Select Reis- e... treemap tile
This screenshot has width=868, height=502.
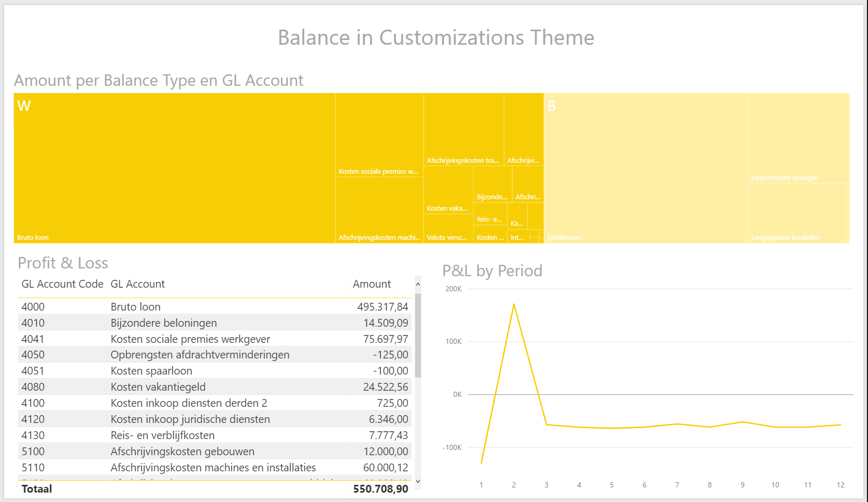tap(490, 214)
